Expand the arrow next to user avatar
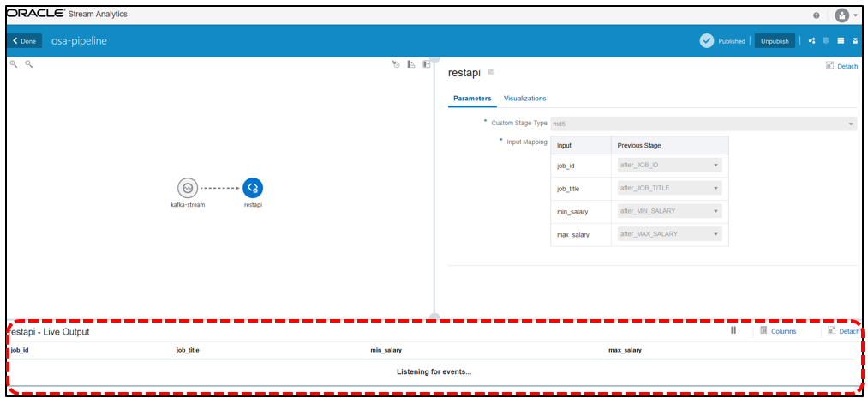The image size is (868, 404). (x=856, y=15)
